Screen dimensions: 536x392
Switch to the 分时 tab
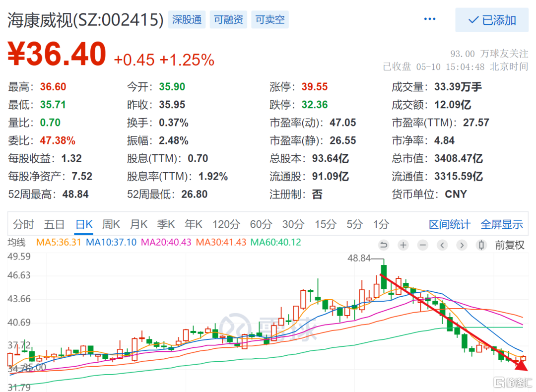24,225
